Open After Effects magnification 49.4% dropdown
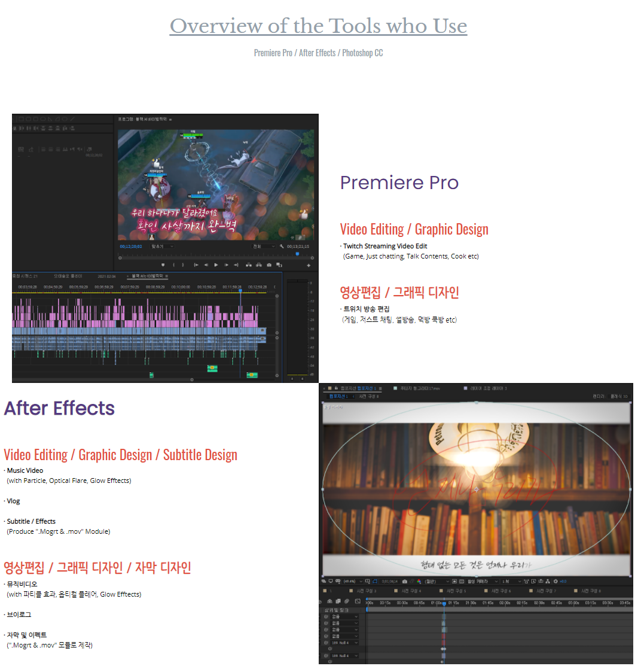This screenshot has height=672, width=644. click(353, 582)
